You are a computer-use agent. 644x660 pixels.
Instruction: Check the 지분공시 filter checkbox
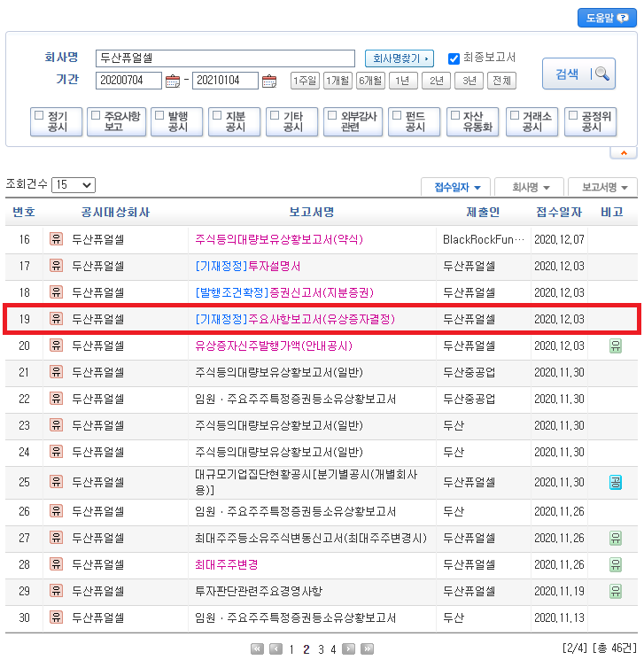coord(217,115)
